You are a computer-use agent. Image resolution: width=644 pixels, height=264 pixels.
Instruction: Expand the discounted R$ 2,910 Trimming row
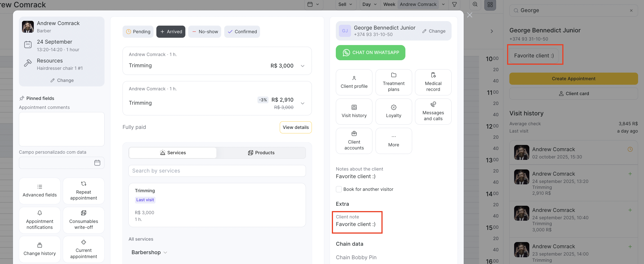(x=303, y=103)
